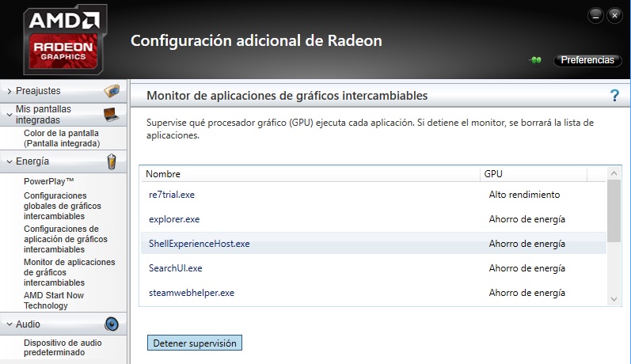The height and width of the screenshot is (364, 631).
Task: Click the application list scroll down arrow
Action: coord(614,299)
